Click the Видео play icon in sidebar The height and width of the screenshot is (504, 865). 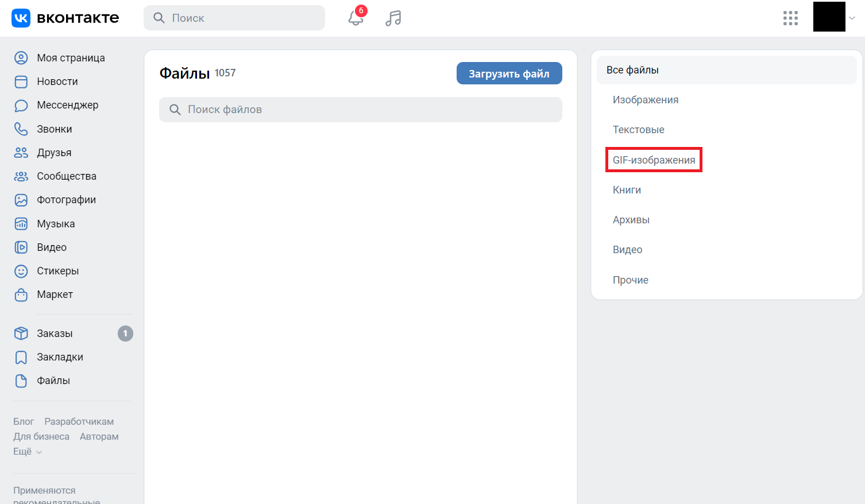[x=21, y=247]
